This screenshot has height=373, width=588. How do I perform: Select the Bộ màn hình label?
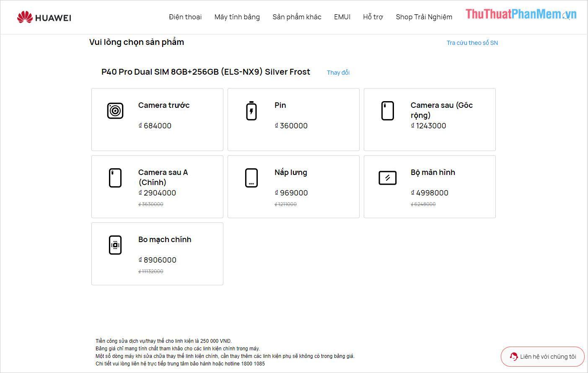point(433,172)
